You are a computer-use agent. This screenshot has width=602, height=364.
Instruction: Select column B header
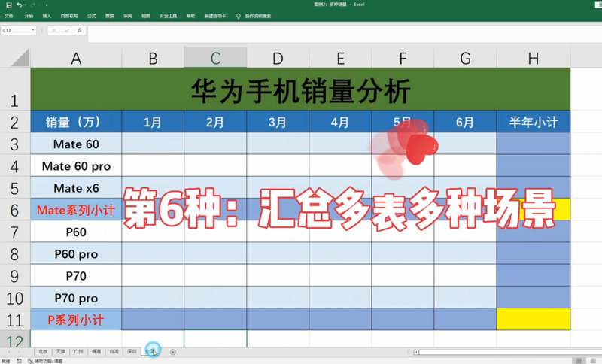(x=153, y=59)
